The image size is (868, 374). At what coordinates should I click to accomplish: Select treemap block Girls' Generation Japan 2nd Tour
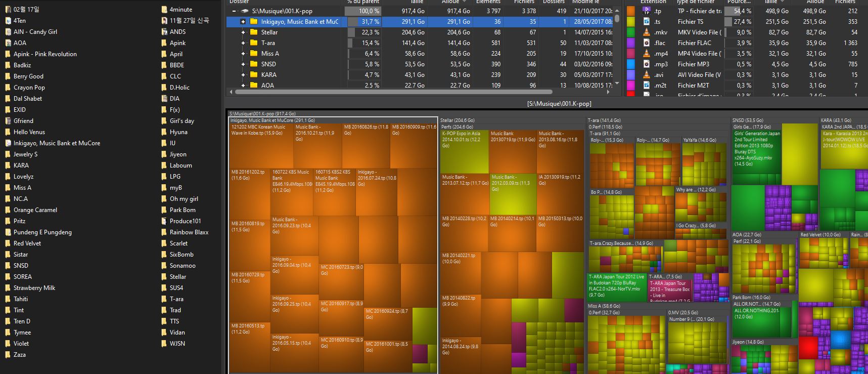[x=757, y=158]
